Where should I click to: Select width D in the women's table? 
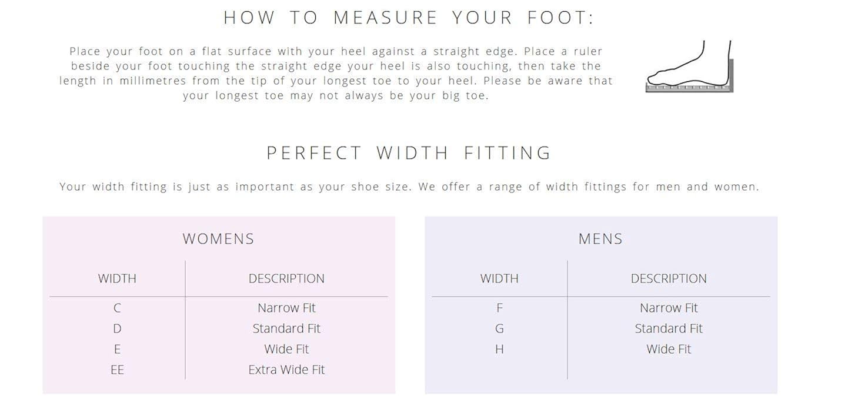[x=117, y=328]
